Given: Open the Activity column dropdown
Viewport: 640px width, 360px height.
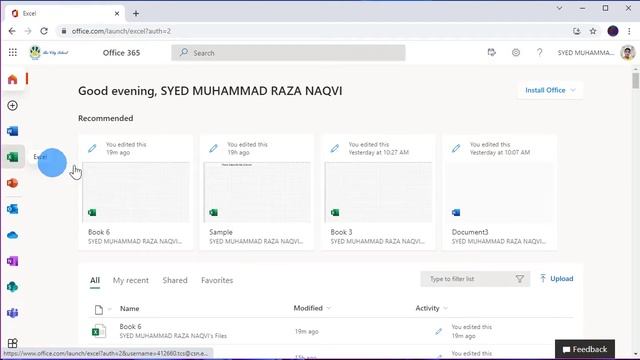Looking at the screenshot, I should [445, 308].
